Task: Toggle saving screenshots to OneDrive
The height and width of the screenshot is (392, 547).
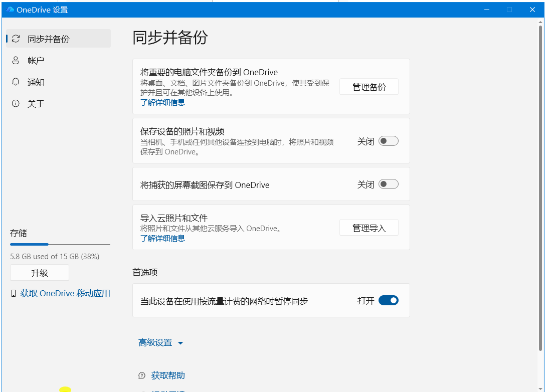Action: (x=388, y=184)
